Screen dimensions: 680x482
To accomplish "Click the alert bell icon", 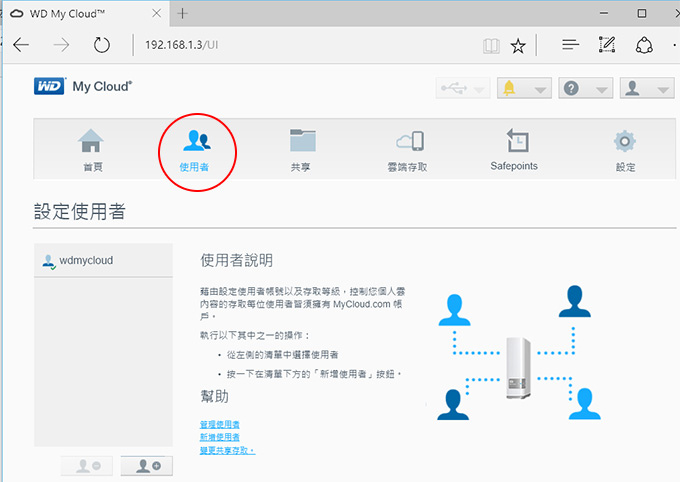I will (509, 89).
